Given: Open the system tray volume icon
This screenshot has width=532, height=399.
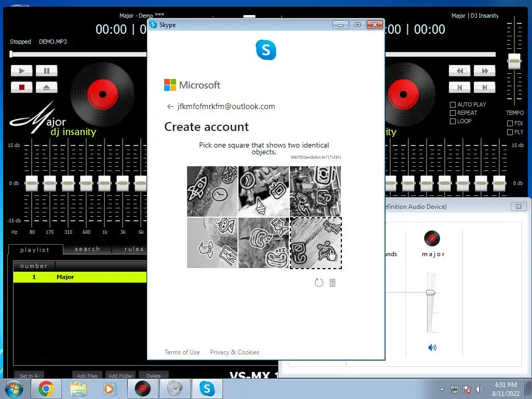Looking at the screenshot, I should [479, 389].
